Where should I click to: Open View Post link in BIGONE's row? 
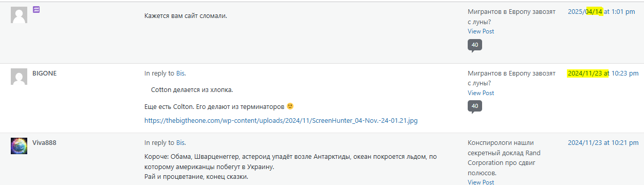pyautogui.click(x=481, y=93)
